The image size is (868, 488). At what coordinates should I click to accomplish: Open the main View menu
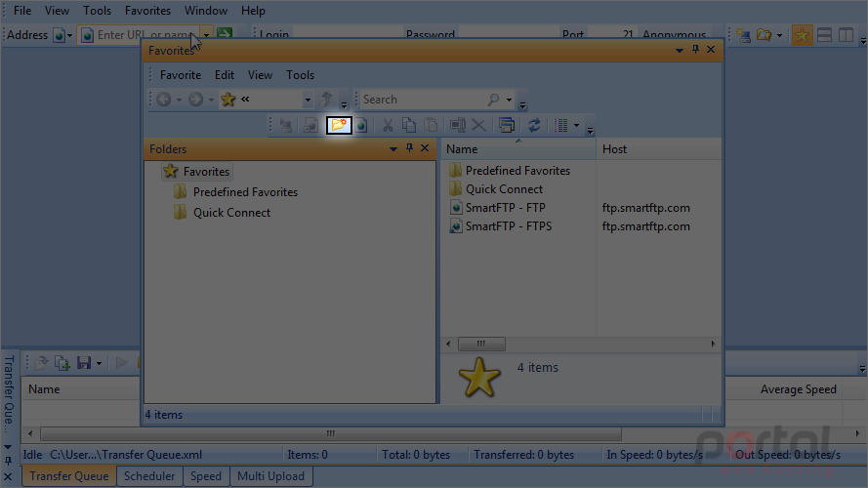57,11
